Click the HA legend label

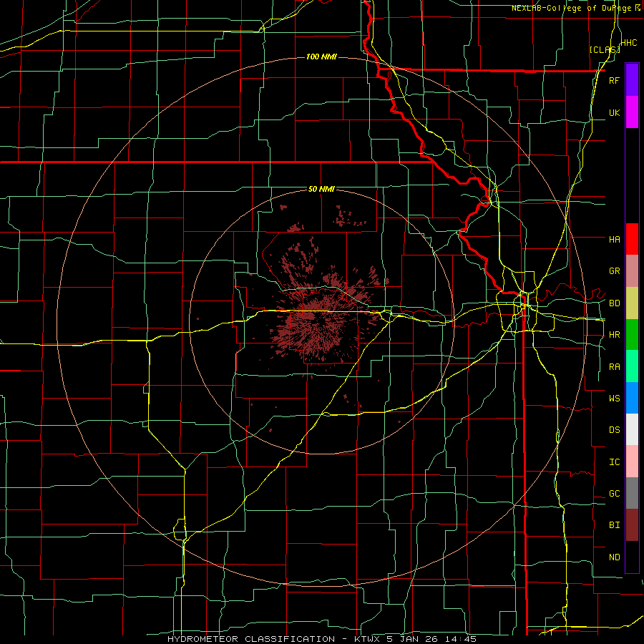coord(614,240)
